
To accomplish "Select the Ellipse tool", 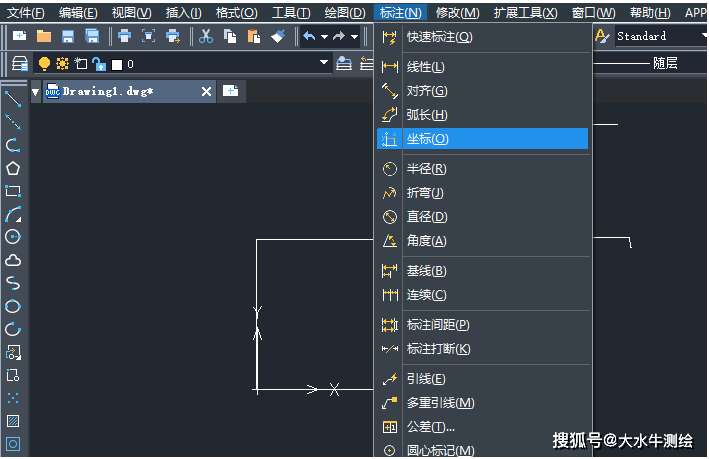I will pos(13,307).
